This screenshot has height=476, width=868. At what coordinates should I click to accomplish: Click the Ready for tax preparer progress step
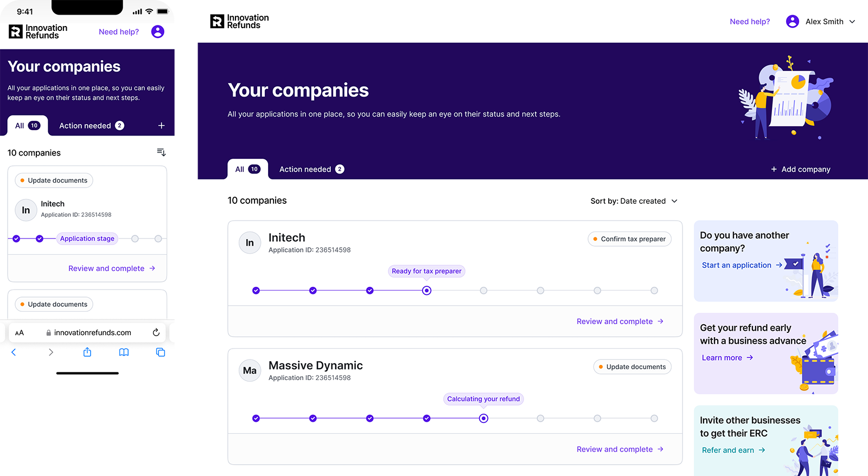[x=427, y=291]
